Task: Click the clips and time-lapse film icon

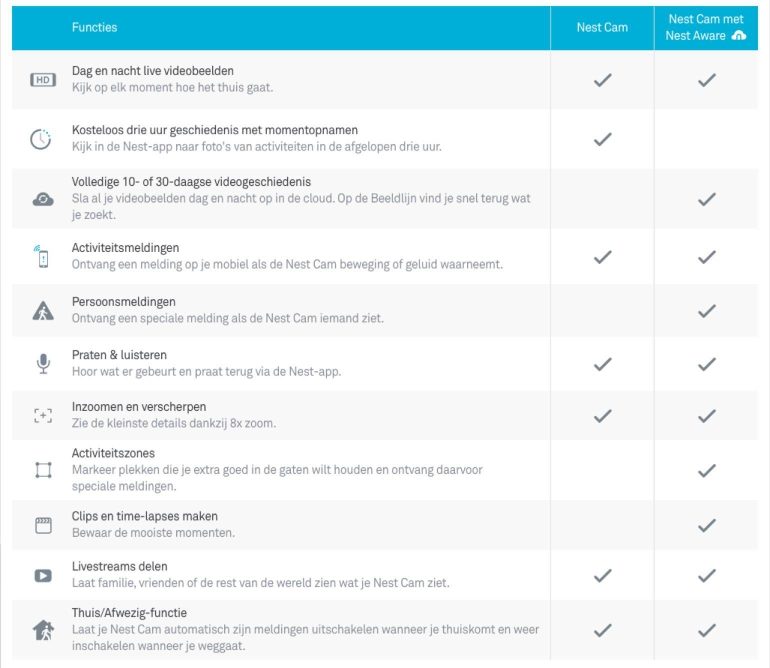Action: pyautogui.click(x=43, y=525)
